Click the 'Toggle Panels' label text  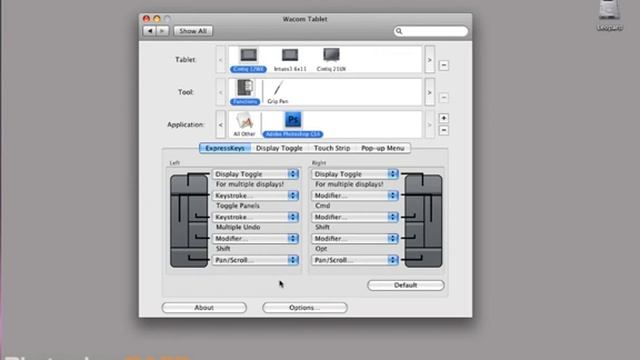238,206
